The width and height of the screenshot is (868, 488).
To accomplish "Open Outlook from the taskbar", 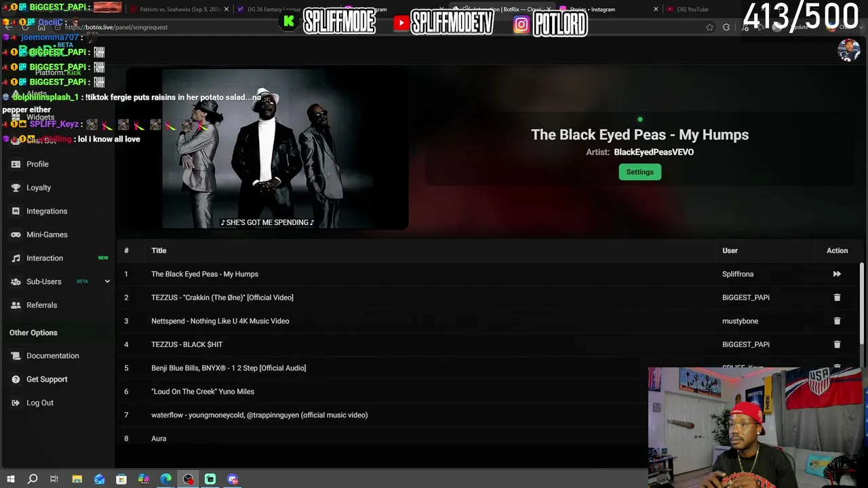I will 99,479.
